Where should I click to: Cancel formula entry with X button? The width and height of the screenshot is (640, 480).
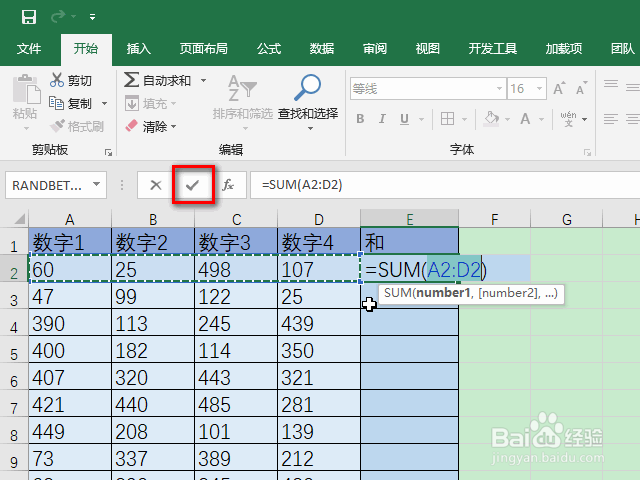[156, 185]
